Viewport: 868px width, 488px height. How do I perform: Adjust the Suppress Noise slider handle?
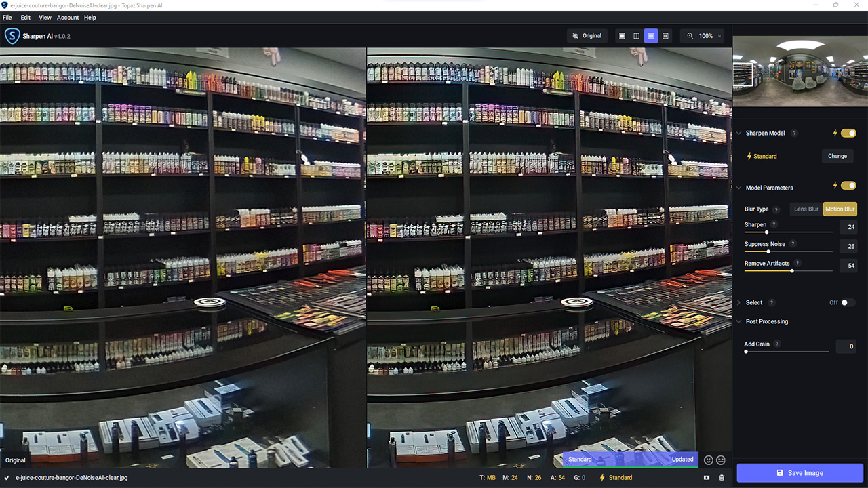click(x=768, y=251)
